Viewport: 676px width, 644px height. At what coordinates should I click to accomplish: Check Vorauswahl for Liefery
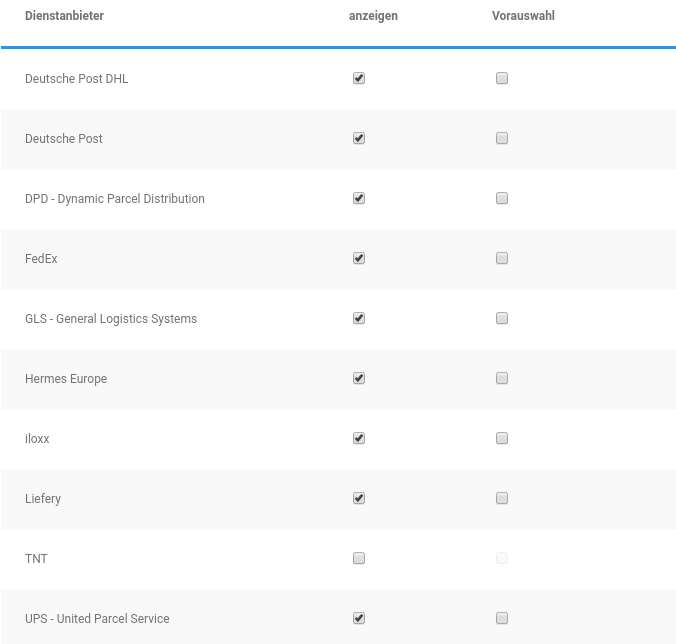[502, 498]
